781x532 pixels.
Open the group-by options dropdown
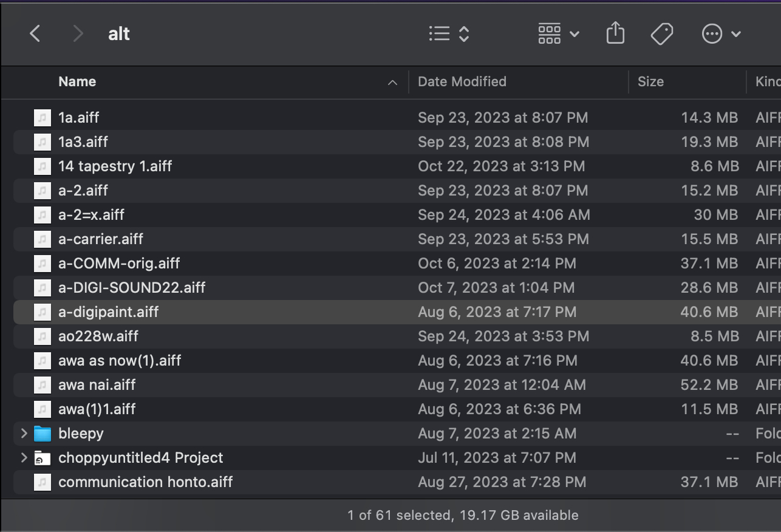(558, 34)
